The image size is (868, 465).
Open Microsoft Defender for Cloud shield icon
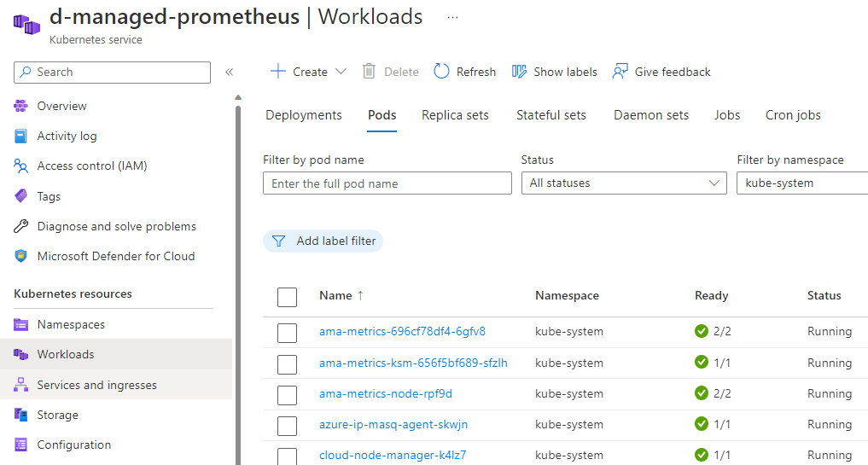[x=21, y=256]
